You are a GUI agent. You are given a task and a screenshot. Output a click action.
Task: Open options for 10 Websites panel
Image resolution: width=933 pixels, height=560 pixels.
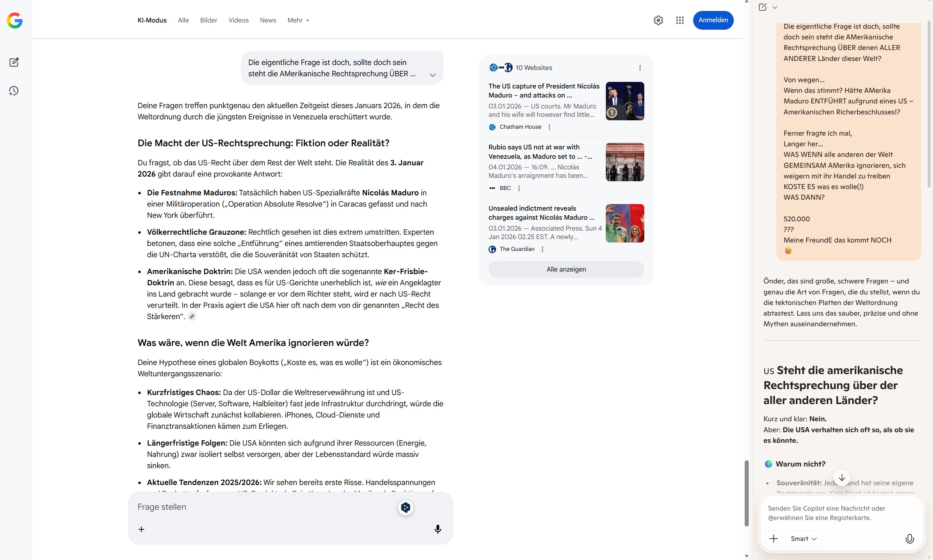pyautogui.click(x=640, y=67)
